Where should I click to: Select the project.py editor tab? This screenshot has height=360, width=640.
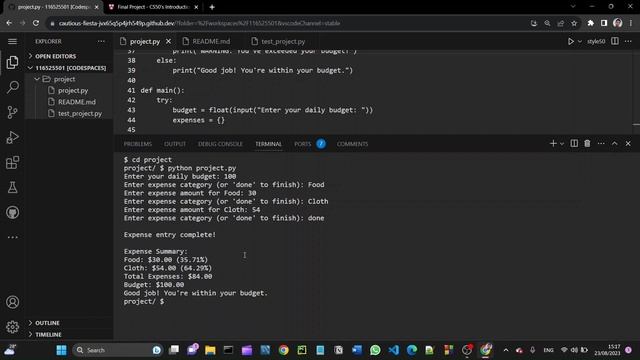pos(145,41)
